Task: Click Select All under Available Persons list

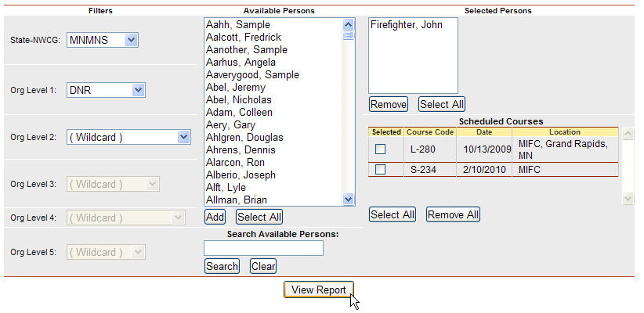Action: [x=259, y=217]
